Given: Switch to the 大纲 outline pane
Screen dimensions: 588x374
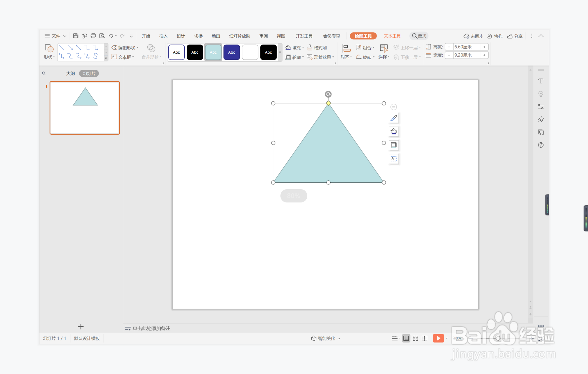Looking at the screenshot, I should point(70,73).
